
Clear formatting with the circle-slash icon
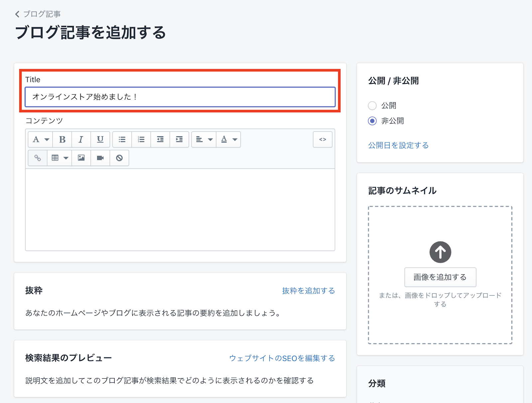(119, 158)
